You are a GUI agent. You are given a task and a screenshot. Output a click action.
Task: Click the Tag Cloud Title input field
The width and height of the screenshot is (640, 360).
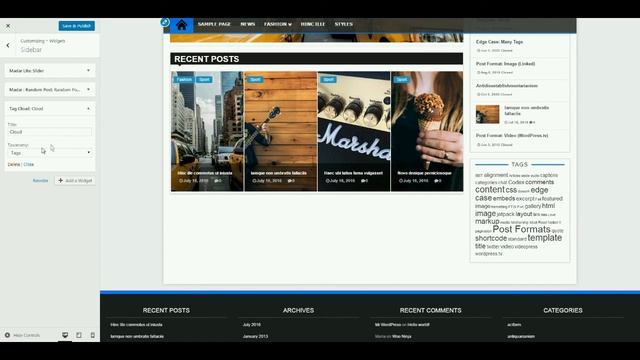click(x=50, y=132)
